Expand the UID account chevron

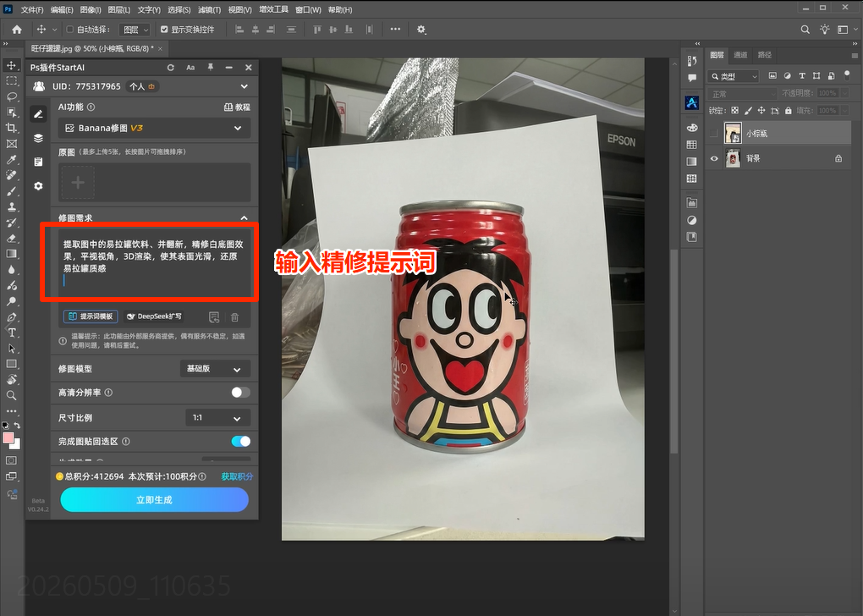coord(244,86)
